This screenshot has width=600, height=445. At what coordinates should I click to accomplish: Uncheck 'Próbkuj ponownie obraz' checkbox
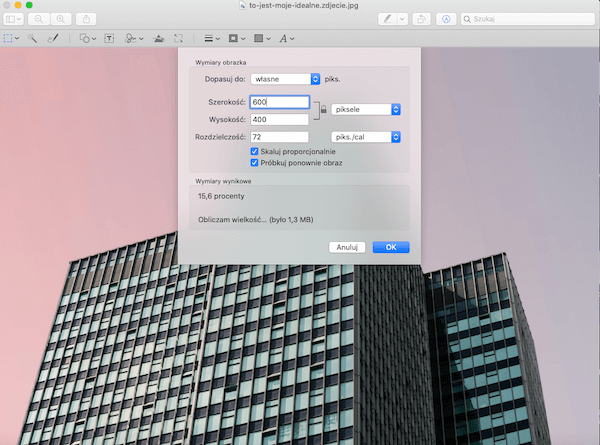254,162
